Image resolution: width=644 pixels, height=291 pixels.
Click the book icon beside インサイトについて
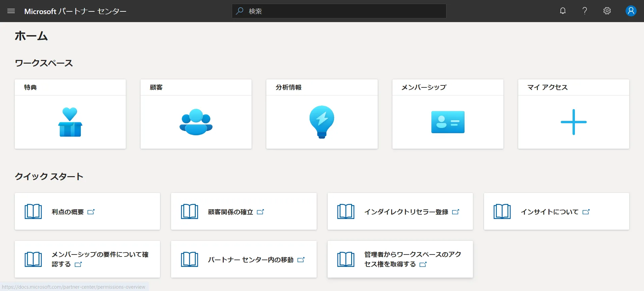point(502,211)
